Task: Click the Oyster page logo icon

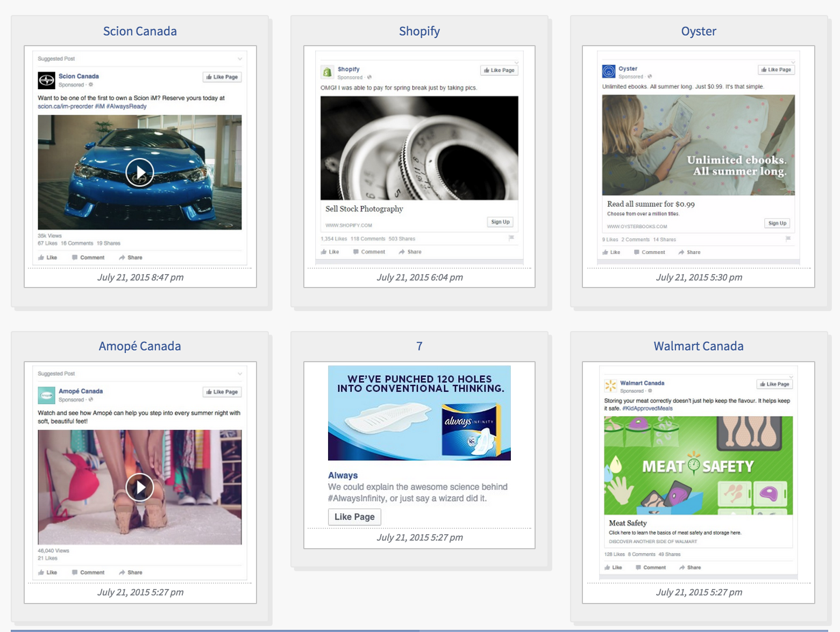Action: (x=609, y=71)
